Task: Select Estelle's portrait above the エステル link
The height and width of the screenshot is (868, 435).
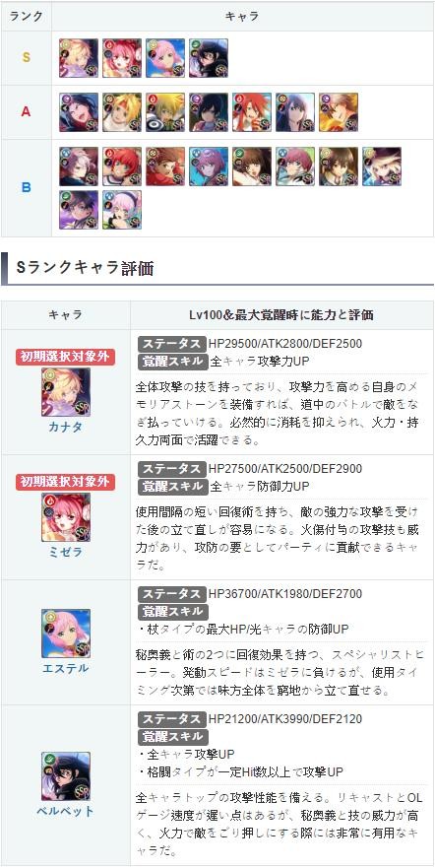Action: pyautogui.click(x=65, y=634)
